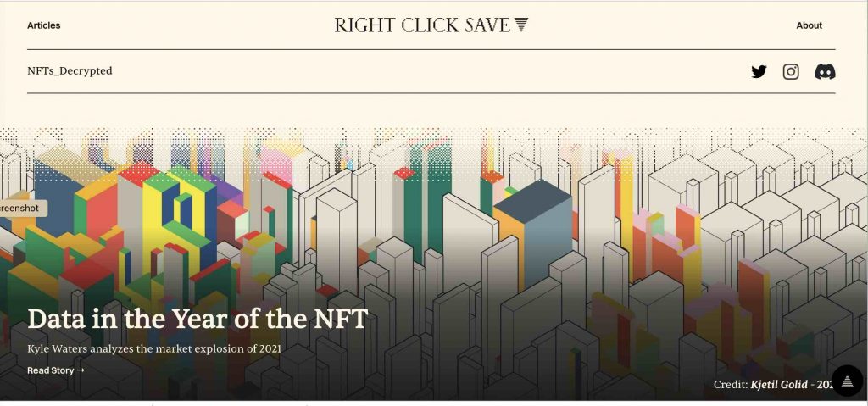The image size is (868, 406).
Task: Click the Read Story link
Action: click(55, 370)
